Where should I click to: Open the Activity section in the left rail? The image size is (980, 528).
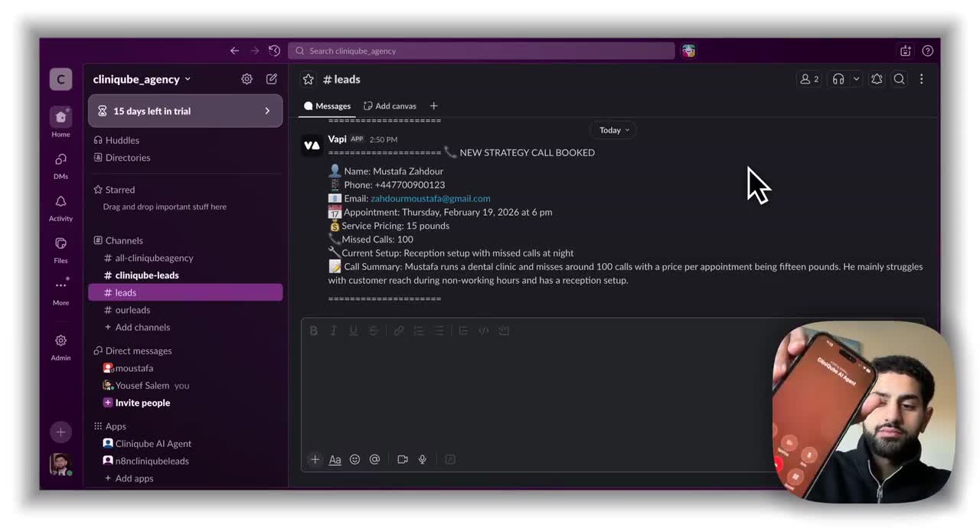[x=60, y=207]
